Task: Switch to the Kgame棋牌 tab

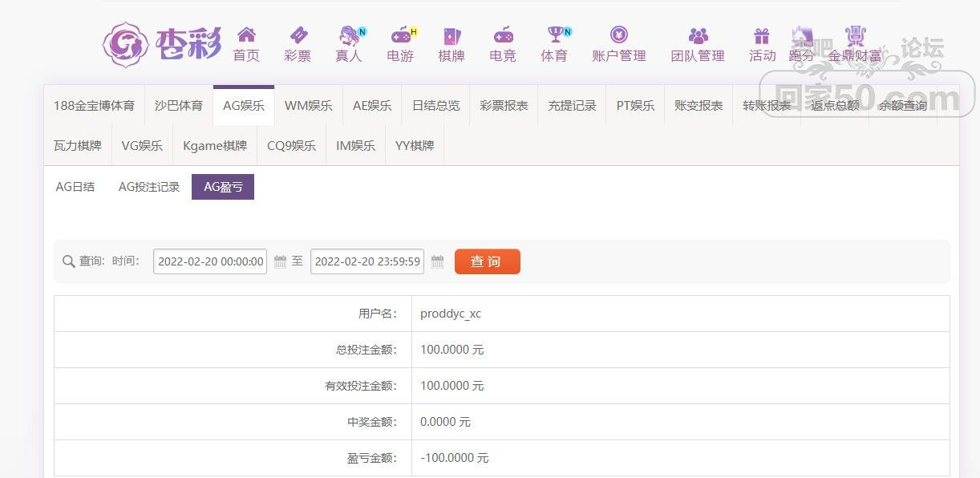Action: pyautogui.click(x=215, y=145)
